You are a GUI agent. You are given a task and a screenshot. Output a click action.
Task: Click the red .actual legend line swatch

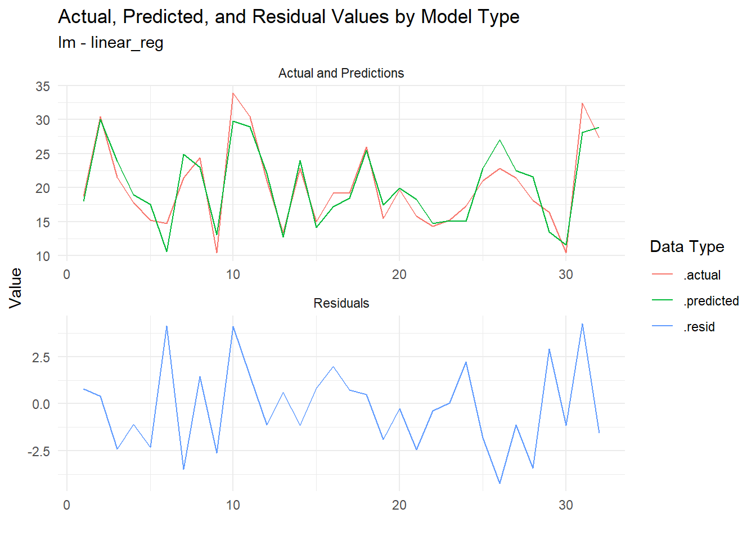[x=662, y=274]
